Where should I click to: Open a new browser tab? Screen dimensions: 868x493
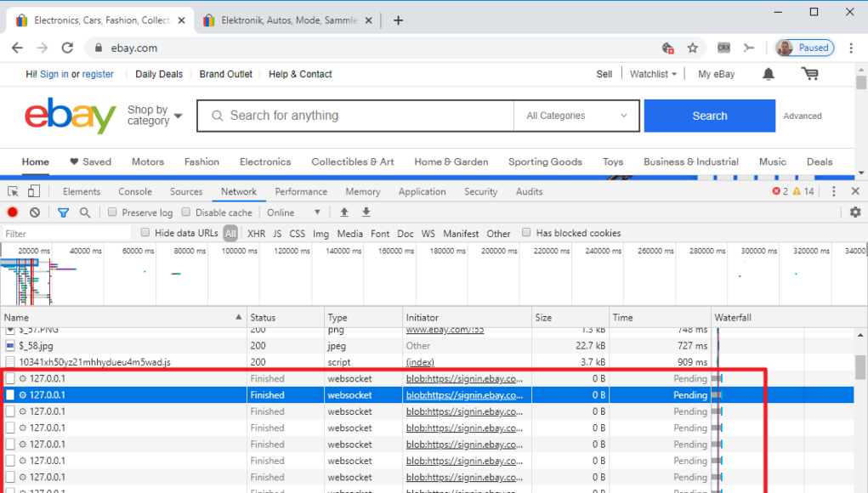398,21
